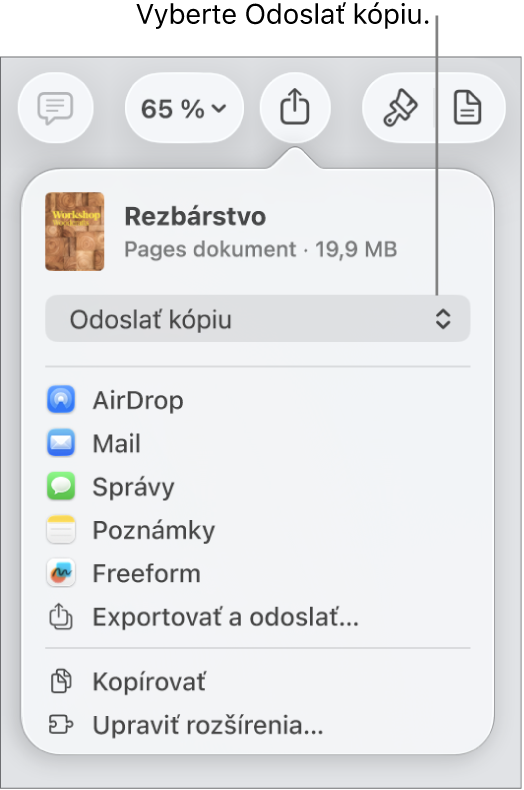Click the Správy messages icon

click(61, 486)
